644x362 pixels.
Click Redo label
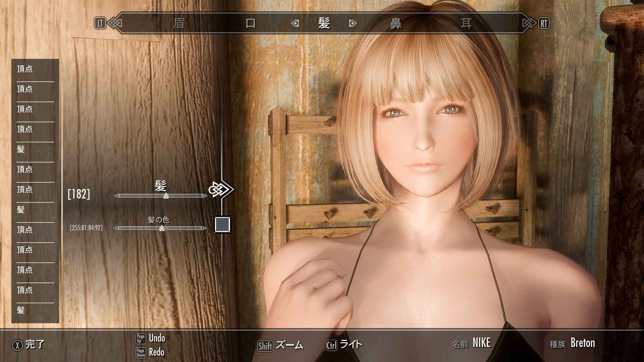157,352
